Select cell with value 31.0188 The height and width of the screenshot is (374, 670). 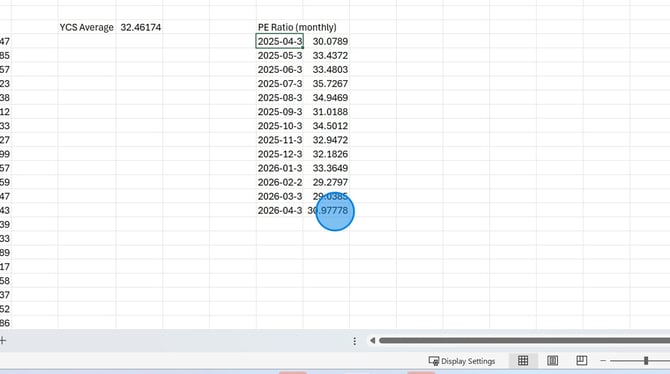(x=326, y=112)
